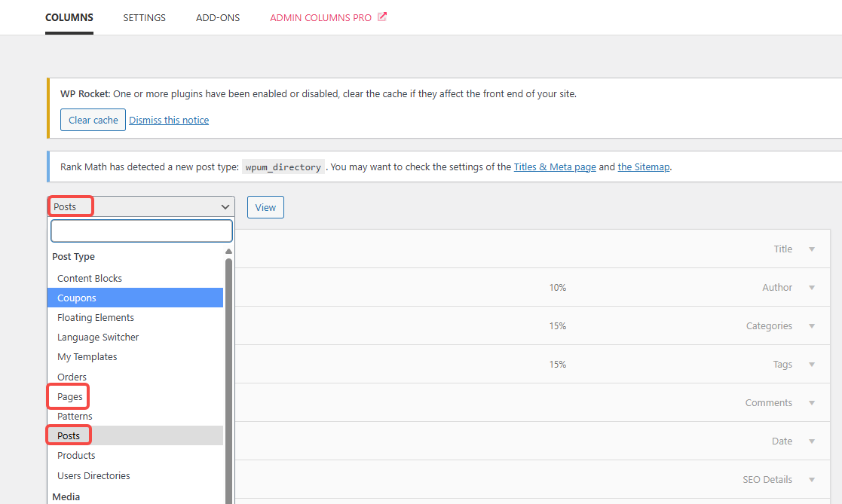Click the Clear cache button
The image size is (842, 504).
coord(93,120)
